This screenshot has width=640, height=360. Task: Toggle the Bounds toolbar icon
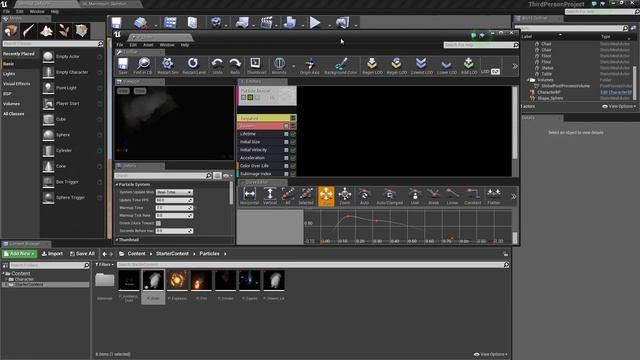pos(279,63)
